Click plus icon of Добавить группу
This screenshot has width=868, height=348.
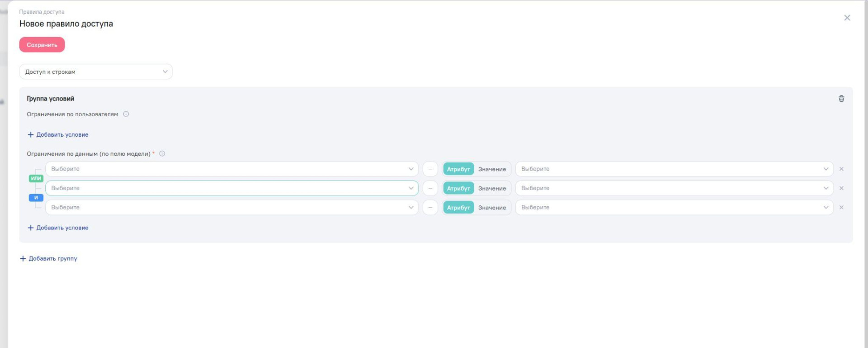(23, 259)
